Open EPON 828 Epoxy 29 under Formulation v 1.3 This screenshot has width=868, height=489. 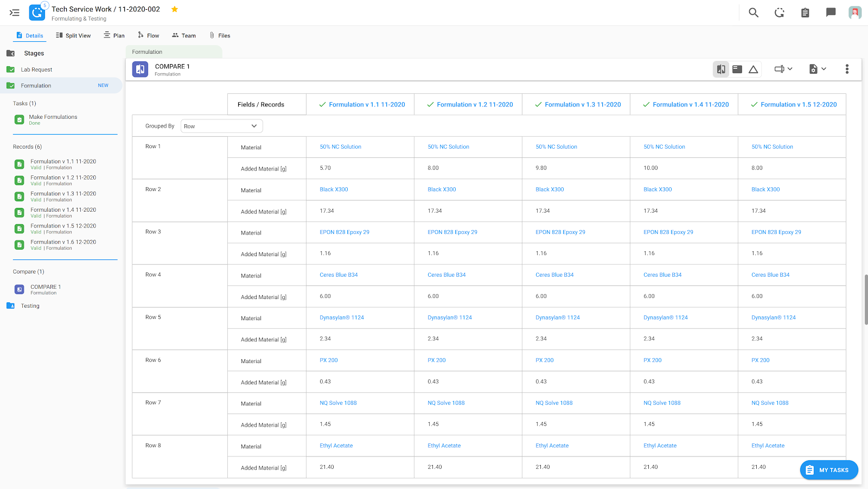(x=560, y=232)
